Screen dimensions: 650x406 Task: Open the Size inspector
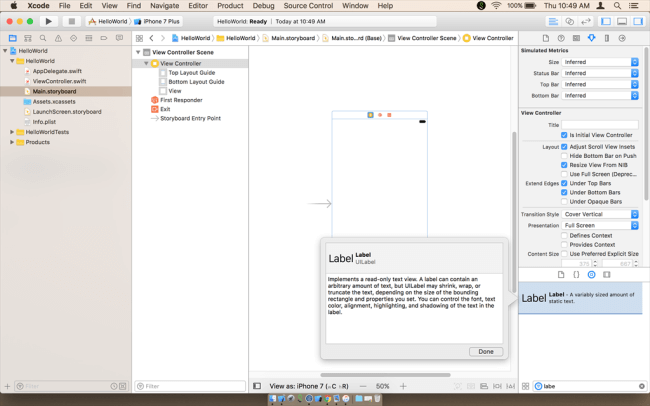pyautogui.click(x=607, y=38)
